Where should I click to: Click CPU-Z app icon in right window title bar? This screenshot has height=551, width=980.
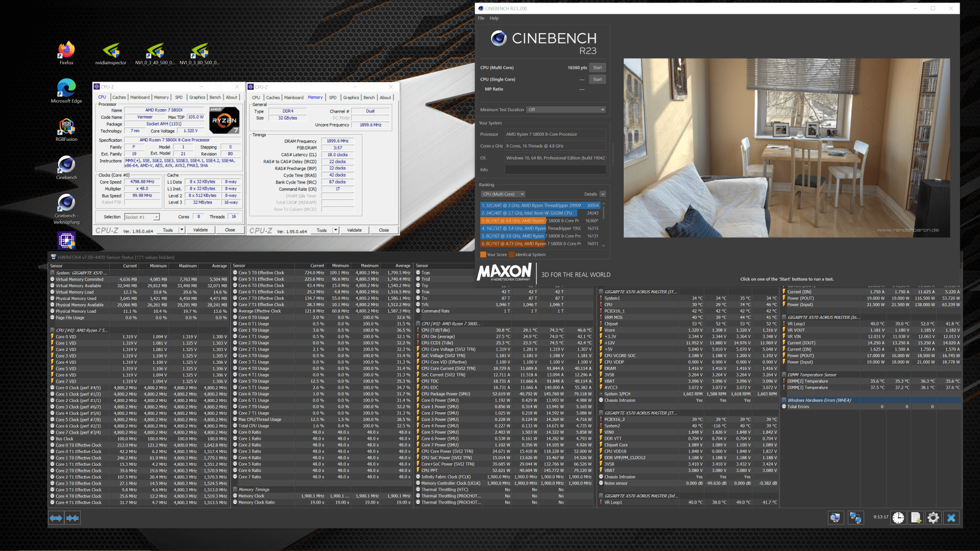coord(251,87)
